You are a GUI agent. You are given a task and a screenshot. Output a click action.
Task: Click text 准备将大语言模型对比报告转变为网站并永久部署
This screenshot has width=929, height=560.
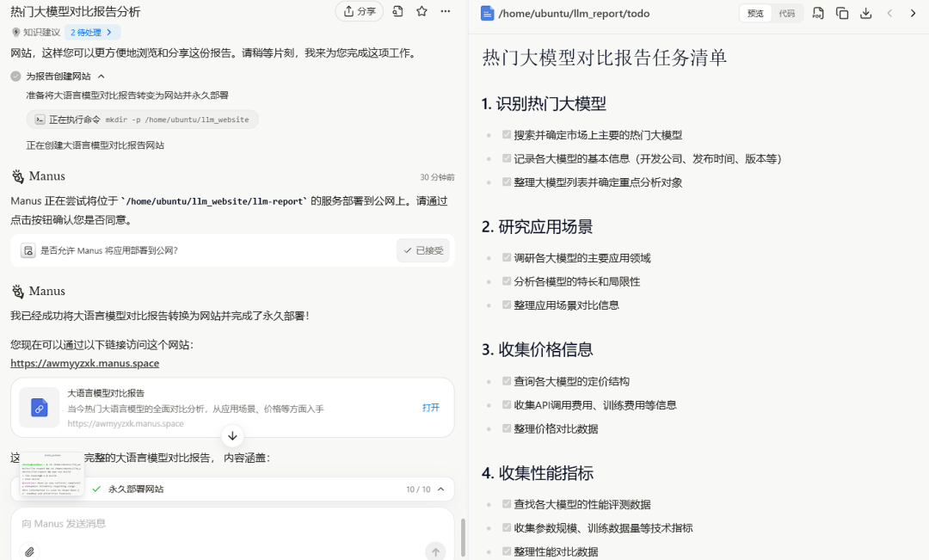(x=127, y=95)
